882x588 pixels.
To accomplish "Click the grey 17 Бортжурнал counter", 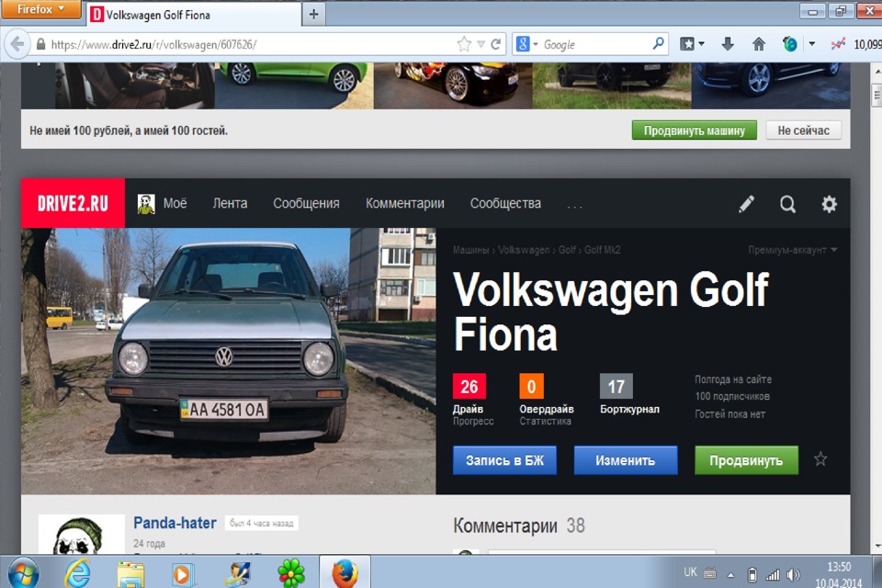I will coord(616,387).
